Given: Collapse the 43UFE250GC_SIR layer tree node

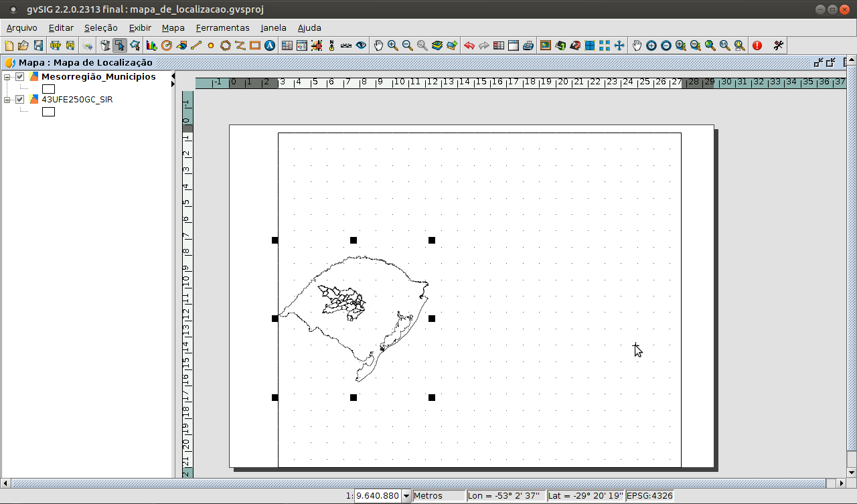Looking at the screenshot, I should pos(8,100).
